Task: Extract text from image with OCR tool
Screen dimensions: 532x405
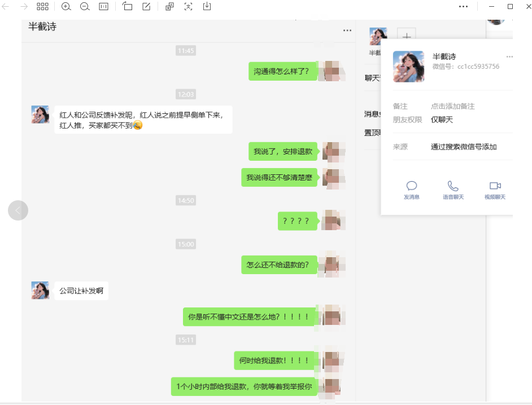Action: click(x=188, y=6)
